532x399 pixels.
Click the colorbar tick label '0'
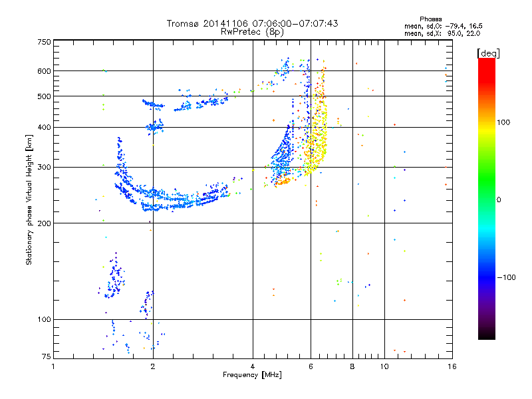pyautogui.click(x=499, y=200)
